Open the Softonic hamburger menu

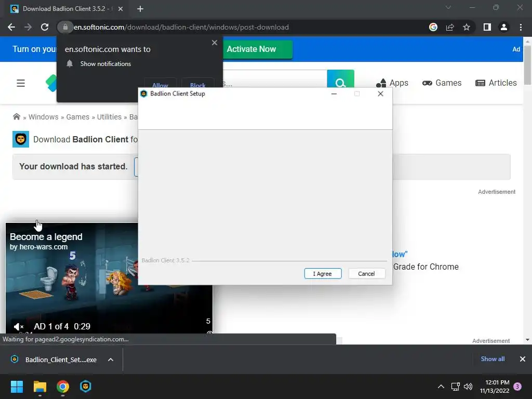pos(21,83)
